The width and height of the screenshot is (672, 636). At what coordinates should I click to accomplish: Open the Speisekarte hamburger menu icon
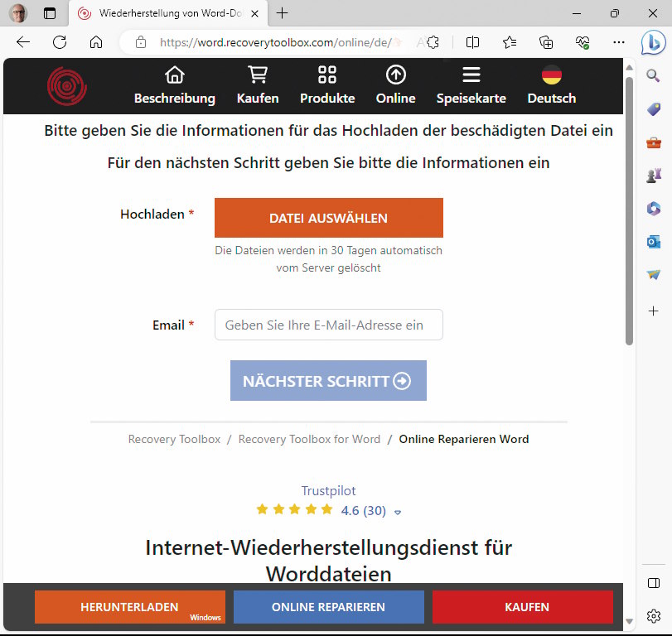[471, 75]
